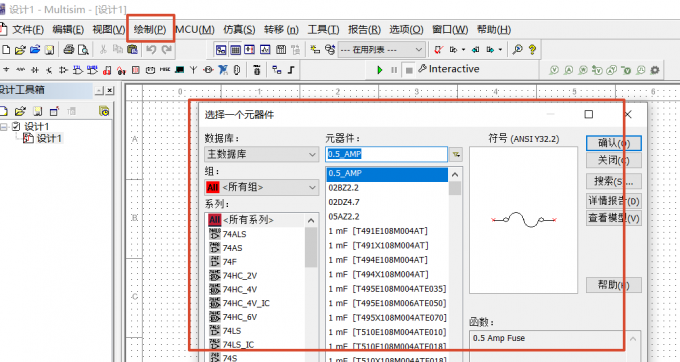The image size is (680, 362).
Task: Click the 元器件 name input field
Action: [386, 154]
